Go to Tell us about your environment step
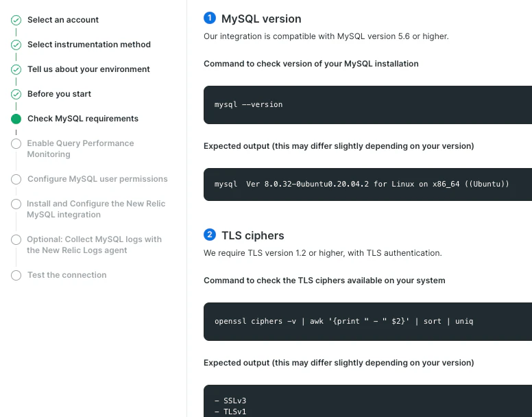Screen dimensions: 532x417 pyautogui.click(x=88, y=69)
